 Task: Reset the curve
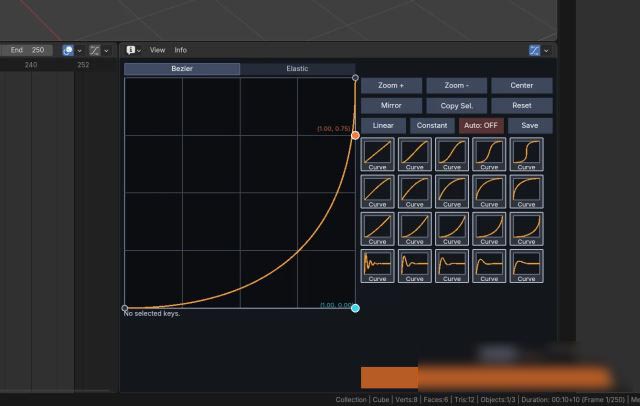click(x=522, y=105)
